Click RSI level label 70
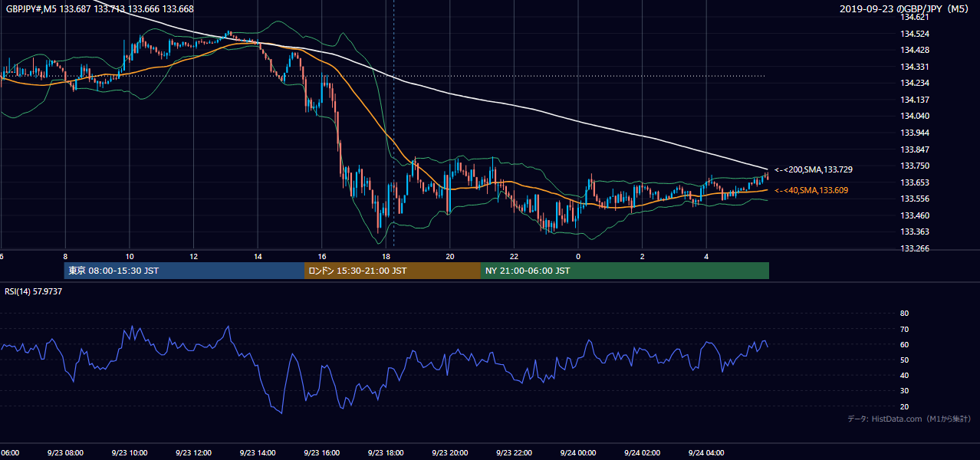Screen dimensions: 980x460 [904, 329]
